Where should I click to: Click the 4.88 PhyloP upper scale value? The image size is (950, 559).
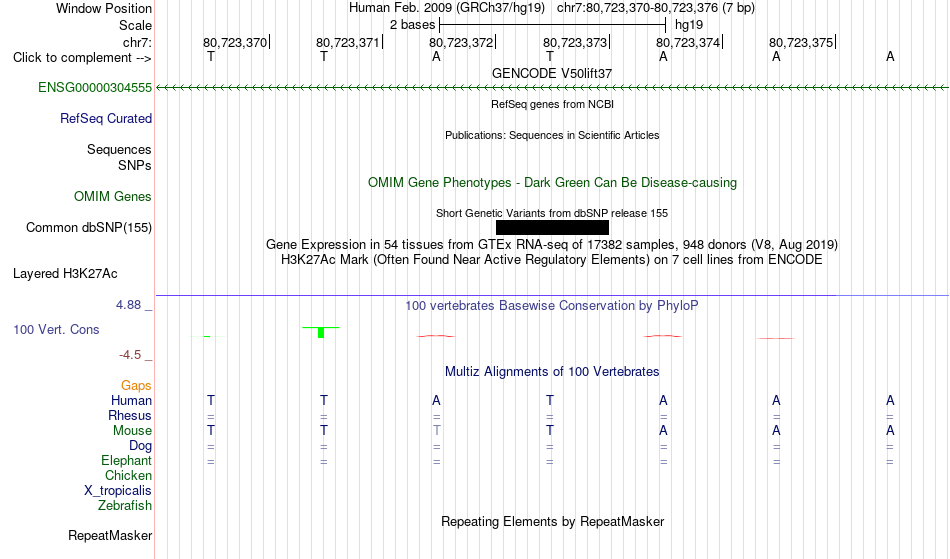[129, 305]
